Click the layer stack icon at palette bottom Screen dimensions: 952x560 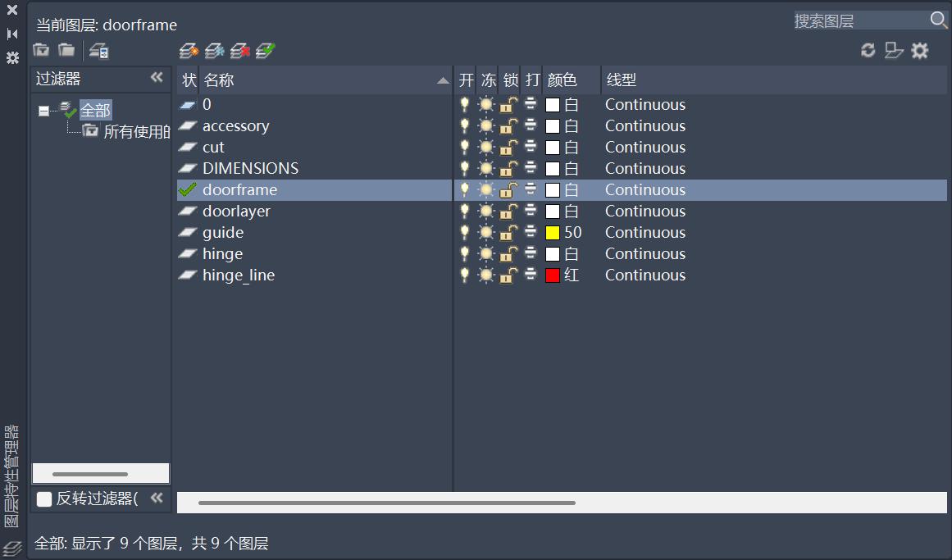pos(12,549)
